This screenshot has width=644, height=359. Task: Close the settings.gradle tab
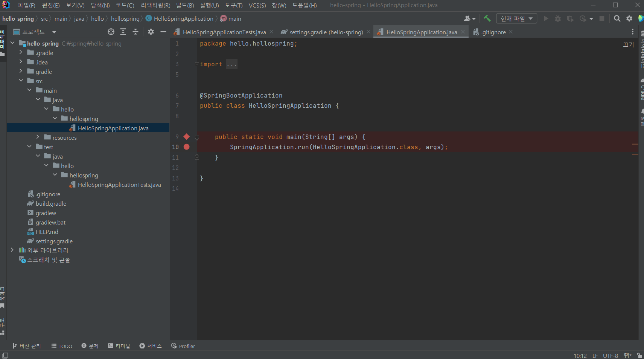(x=368, y=32)
